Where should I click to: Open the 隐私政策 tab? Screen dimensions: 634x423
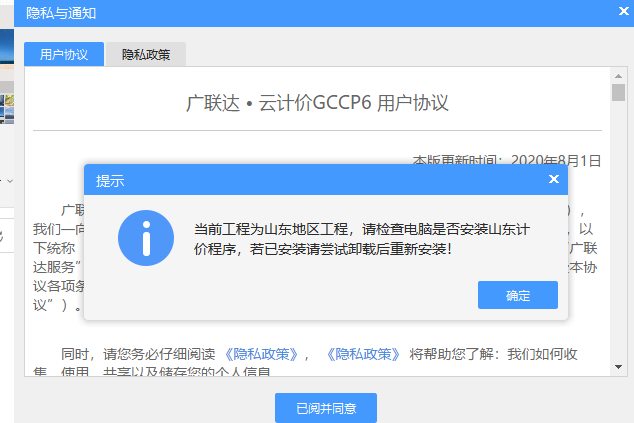(146, 54)
